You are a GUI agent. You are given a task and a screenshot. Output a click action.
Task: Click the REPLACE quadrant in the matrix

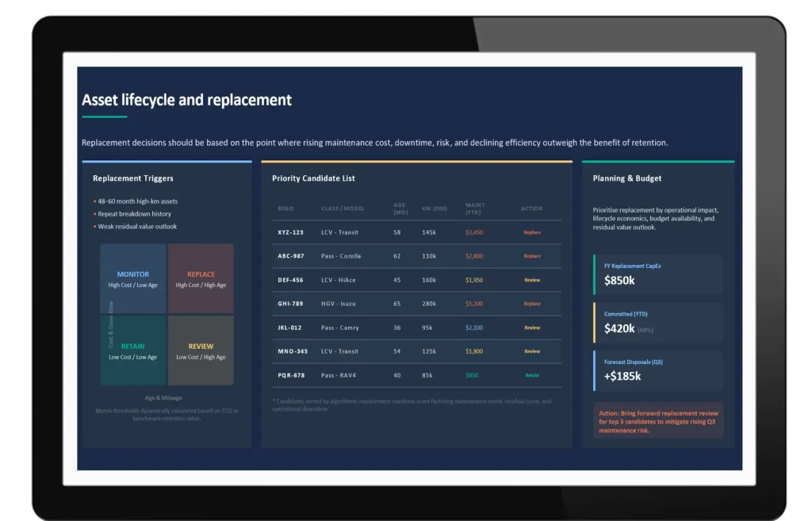coord(201,278)
